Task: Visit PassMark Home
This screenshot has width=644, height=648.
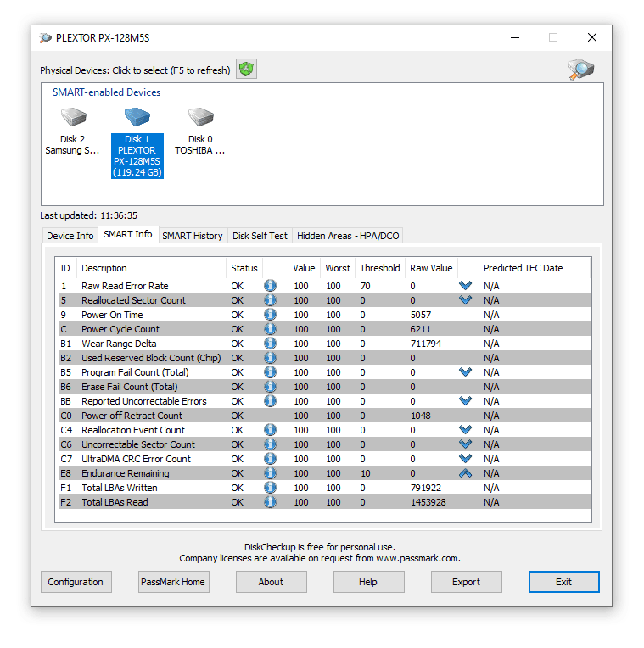Action: coord(174,582)
